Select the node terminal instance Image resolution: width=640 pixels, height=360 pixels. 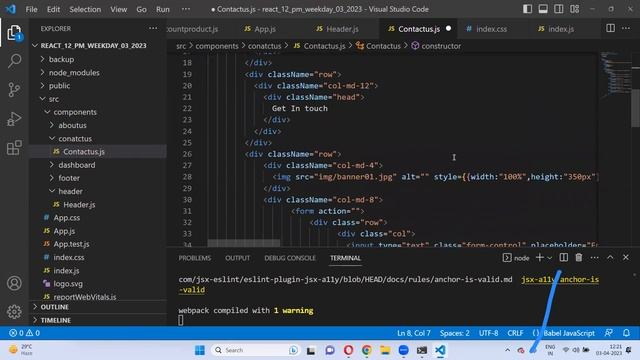pyautogui.click(x=516, y=258)
